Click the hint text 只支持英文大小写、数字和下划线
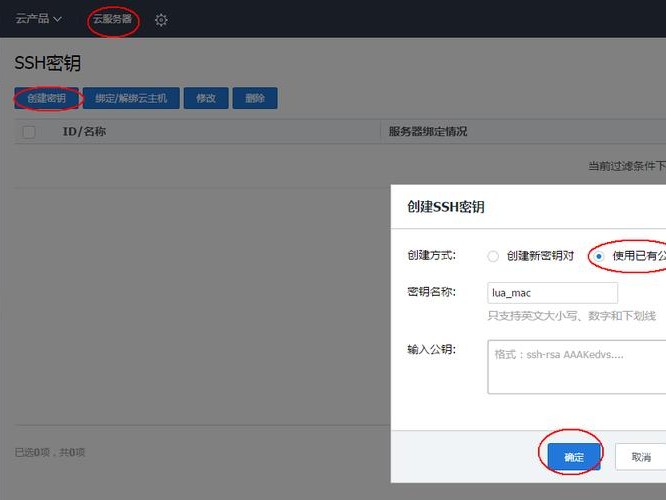Image resolution: width=666 pixels, height=500 pixels. (571, 316)
